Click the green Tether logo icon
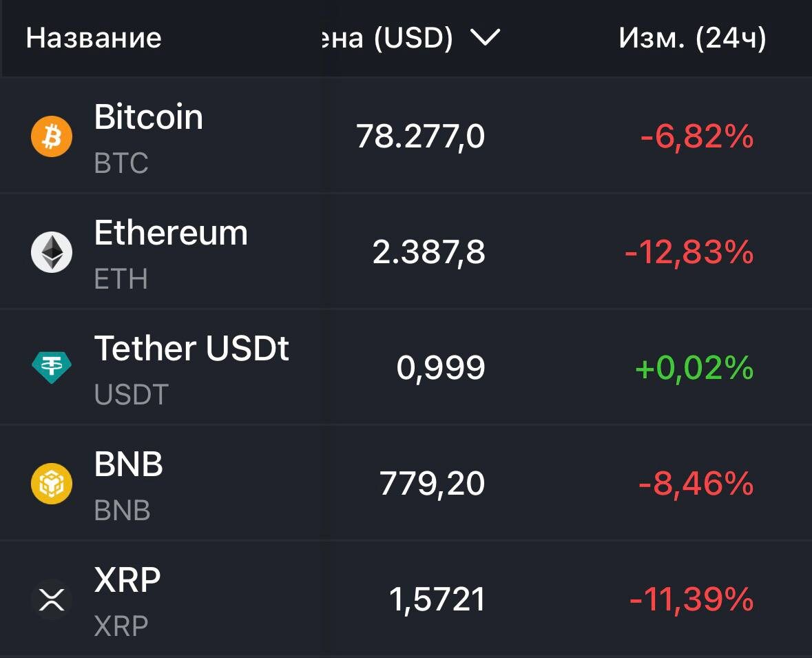 52,368
